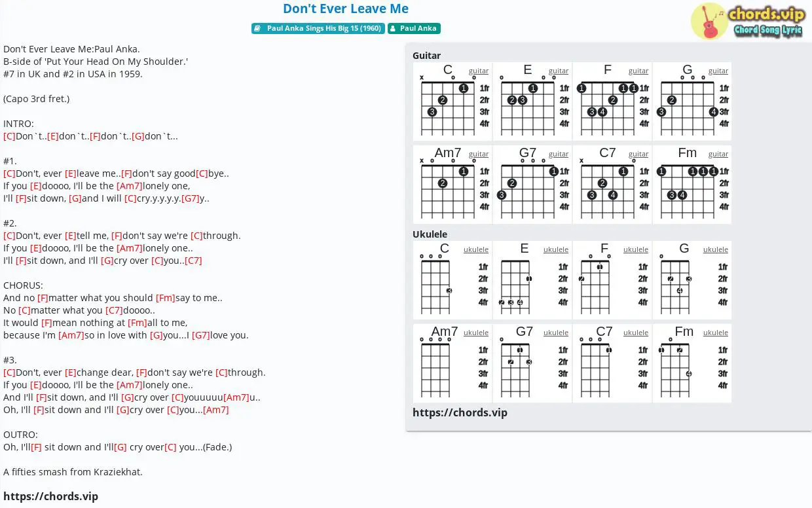The width and height of the screenshot is (812, 508).
Task: Open the album tag Paul Anka Sings His Big 15
Action: point(318,28)
